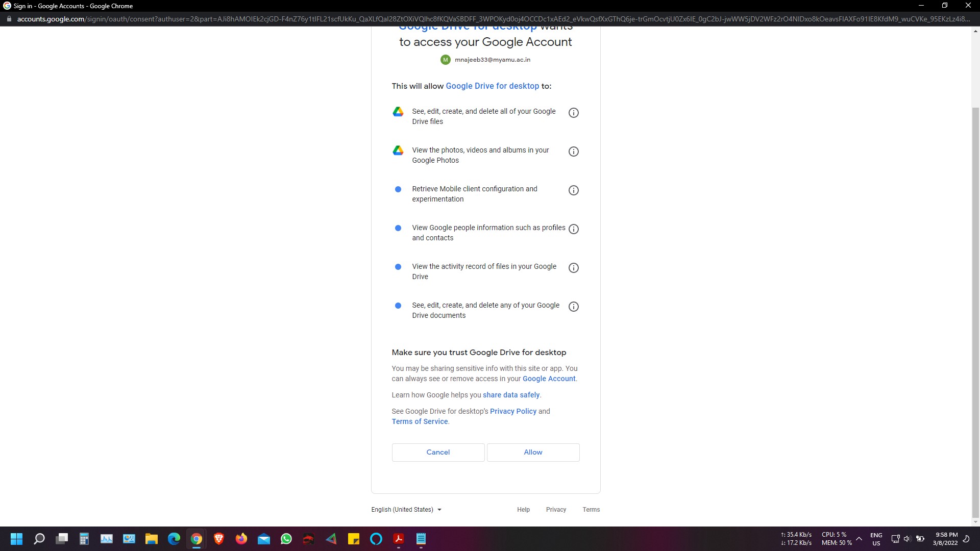Open the ENG US language switcher
The image size is (980, 551).
click(876, 539)
